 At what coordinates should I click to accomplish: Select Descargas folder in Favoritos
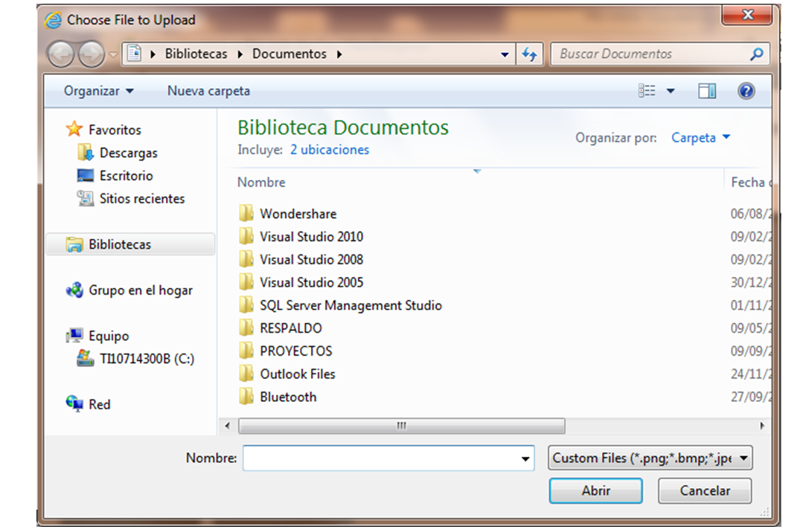128,153
